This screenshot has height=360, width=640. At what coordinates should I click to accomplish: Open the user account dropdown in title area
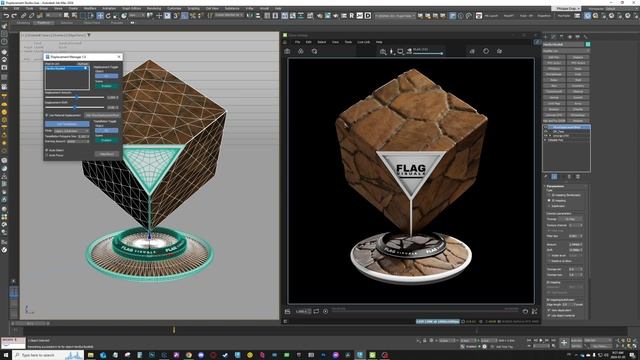point(568,9)
